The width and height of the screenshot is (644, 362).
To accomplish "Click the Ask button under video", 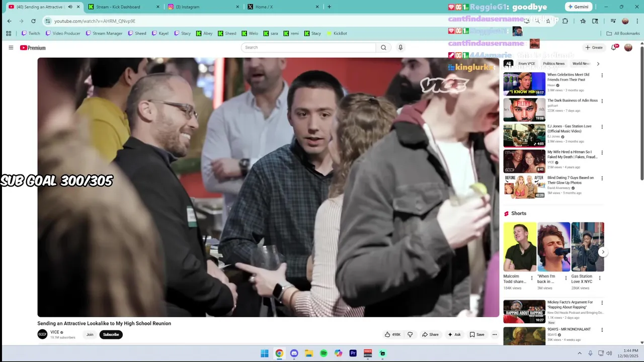I will pyautogui.click(x=454, y=334).
